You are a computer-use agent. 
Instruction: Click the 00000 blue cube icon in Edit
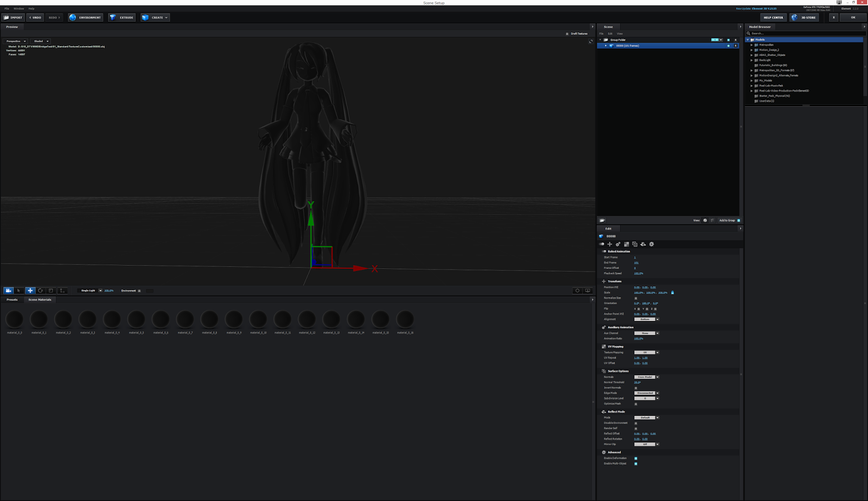[601, 236]
